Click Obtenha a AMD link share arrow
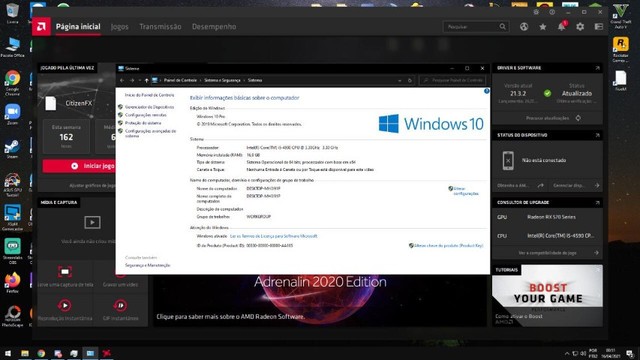 541,185
